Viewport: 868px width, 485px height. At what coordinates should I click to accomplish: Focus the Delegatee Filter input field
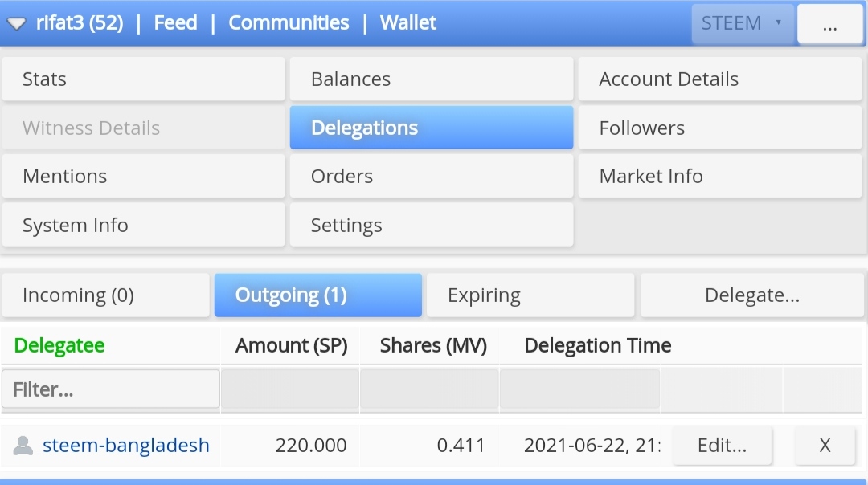[x=111, y=389]
